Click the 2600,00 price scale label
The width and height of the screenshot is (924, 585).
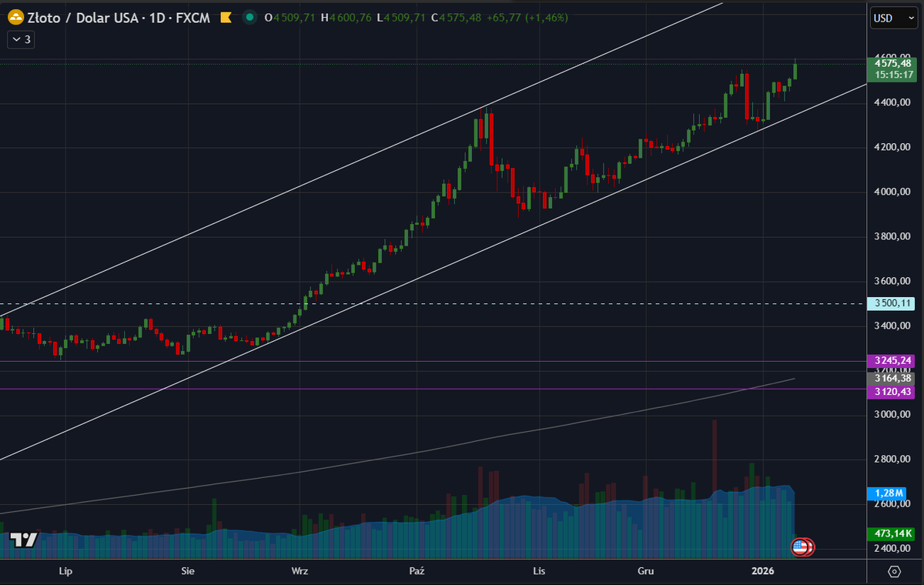click(893, 504)
